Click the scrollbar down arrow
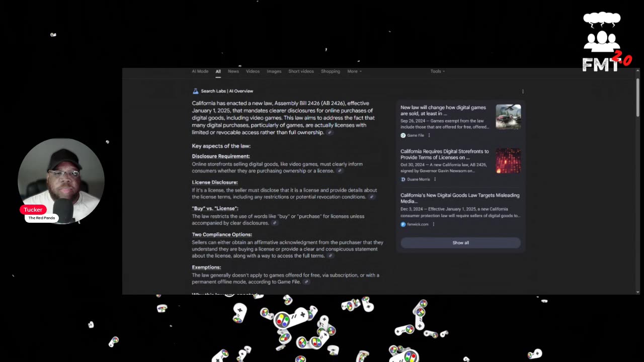This screenshot has width=644, height=362. (x=637, y=292)
